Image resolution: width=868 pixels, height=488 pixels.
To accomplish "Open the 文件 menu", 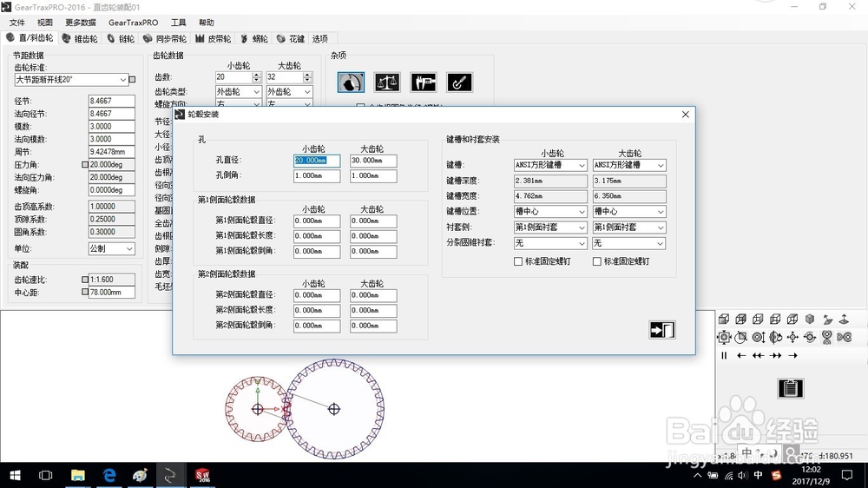I will (16, 23).
